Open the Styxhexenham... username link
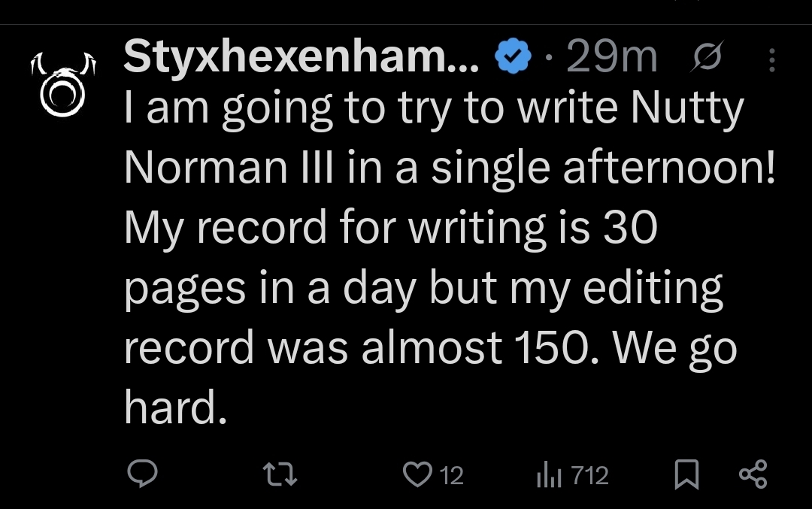 301,57
